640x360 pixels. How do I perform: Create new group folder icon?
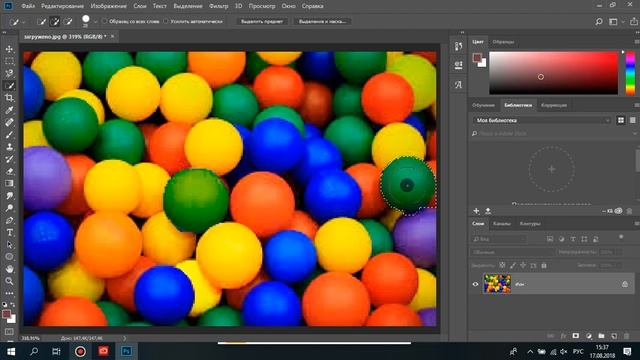click(x=601, y=336)
